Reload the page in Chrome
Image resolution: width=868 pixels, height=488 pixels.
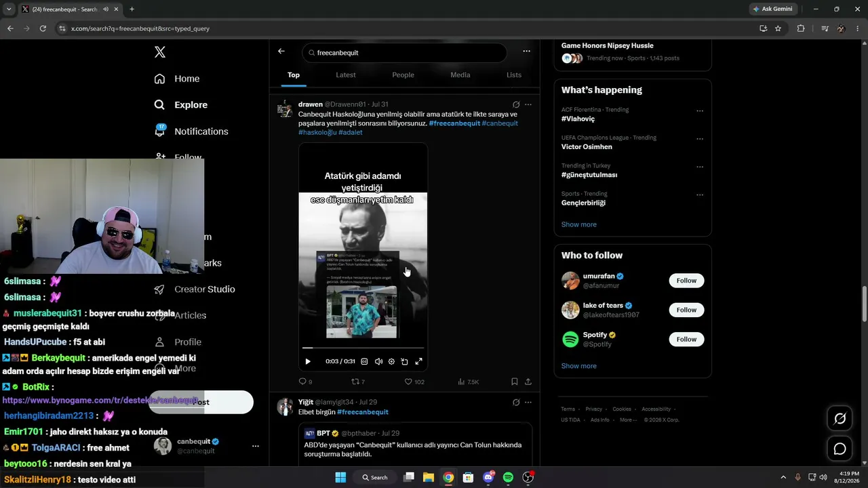pyautogui.click(x=43, y=28)
